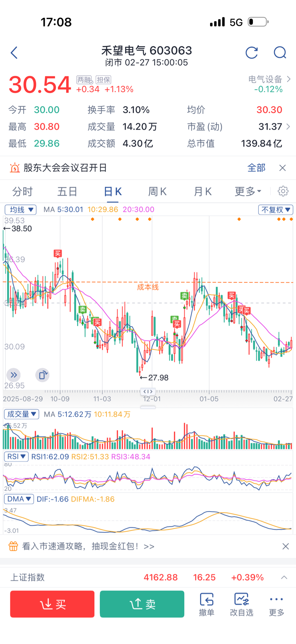The image size is (296, 644).
Task: Change the 不复权 adjustment dropdown
Action: point(276,210)
